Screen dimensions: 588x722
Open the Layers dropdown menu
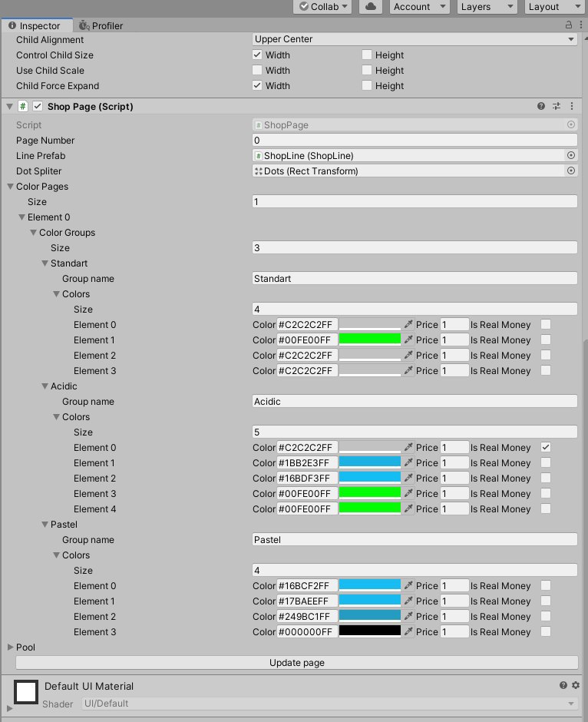coord(487,6)
